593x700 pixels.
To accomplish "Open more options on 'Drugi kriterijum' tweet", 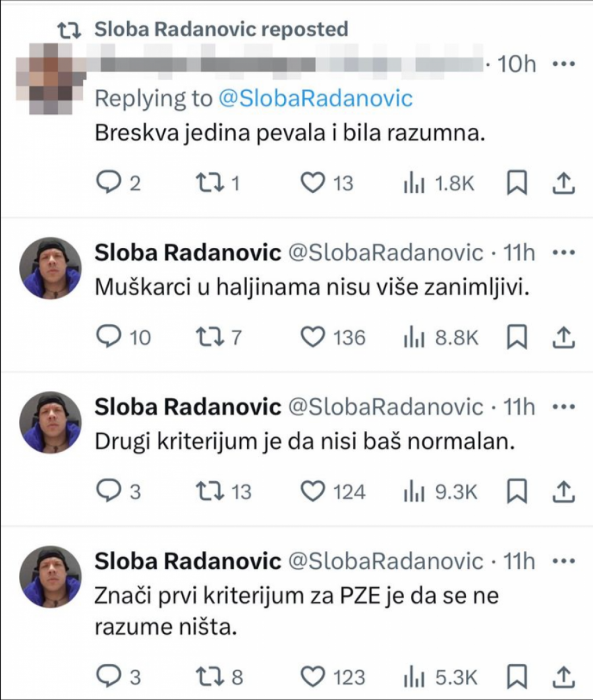I will coord(563,407).
